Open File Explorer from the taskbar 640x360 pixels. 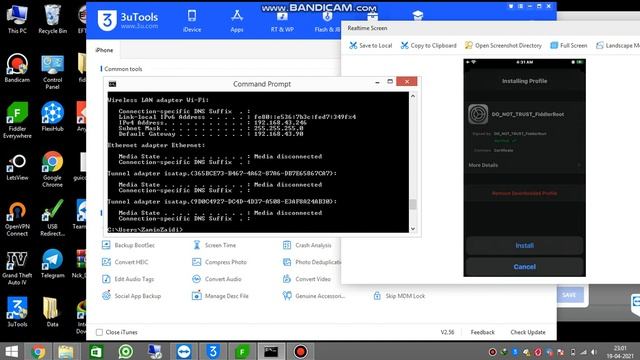[66, 351]
